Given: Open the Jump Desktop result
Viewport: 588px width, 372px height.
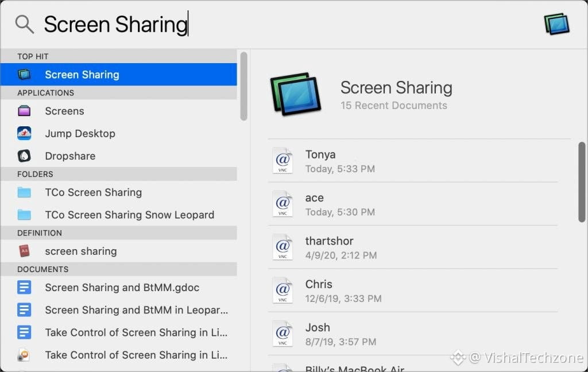Looking at the screenshot, I should click(x=118, y=134).
